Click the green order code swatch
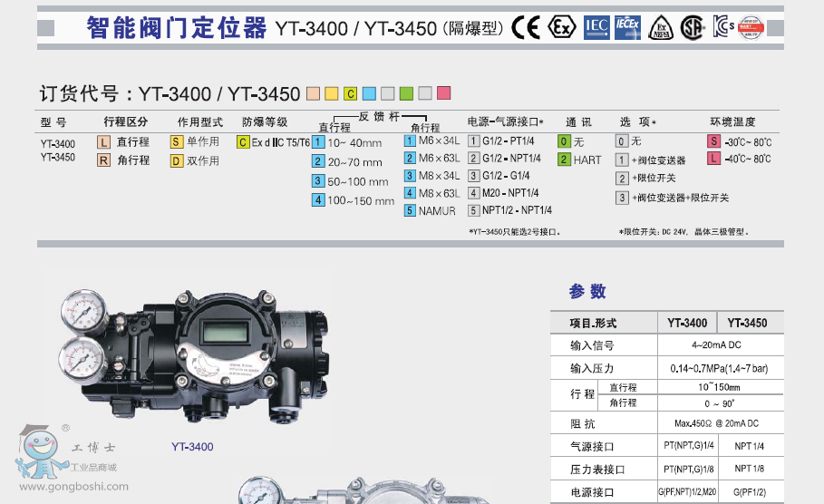The width and height of the screenshot is (824, 504). 406,93
